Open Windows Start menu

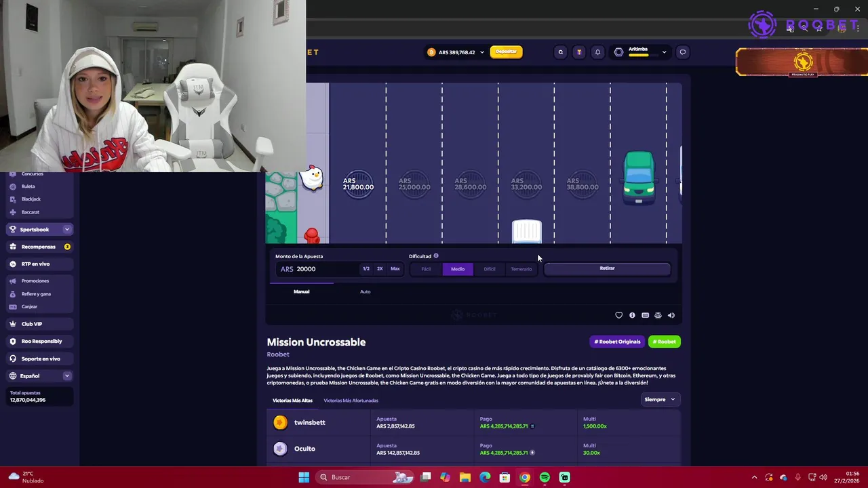[x=304, y=477]
